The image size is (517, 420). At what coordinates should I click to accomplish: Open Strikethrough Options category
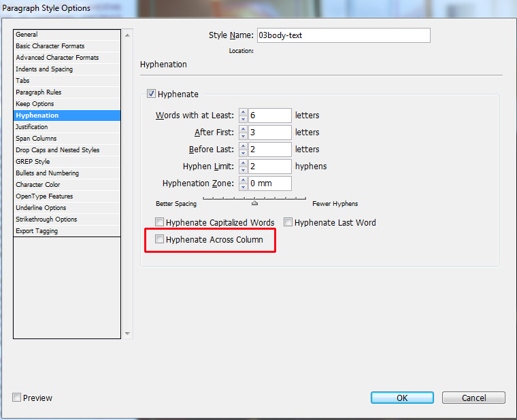point(67,219)
